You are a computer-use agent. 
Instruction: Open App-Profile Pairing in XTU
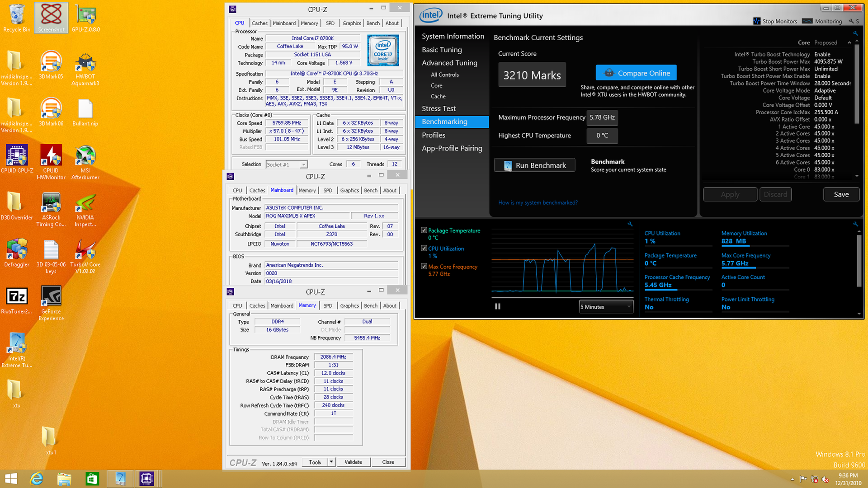pyautogui.click(x=452, y=148)
